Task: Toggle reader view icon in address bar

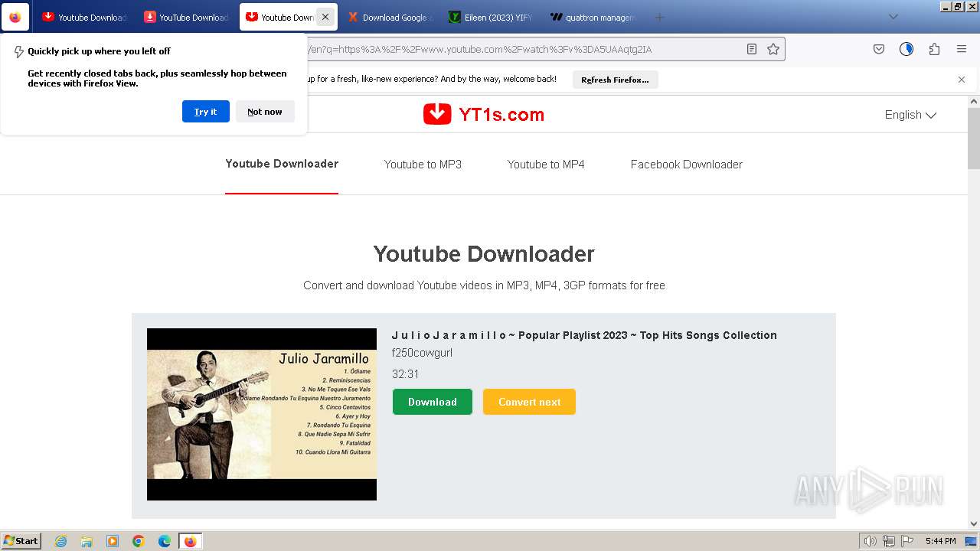Action: pyautogui.click(x=752, y=49)
